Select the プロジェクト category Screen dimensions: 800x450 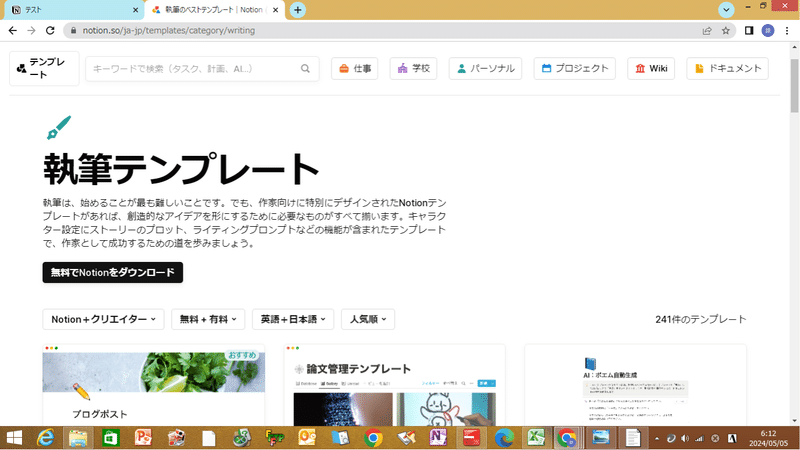(574, 68)
